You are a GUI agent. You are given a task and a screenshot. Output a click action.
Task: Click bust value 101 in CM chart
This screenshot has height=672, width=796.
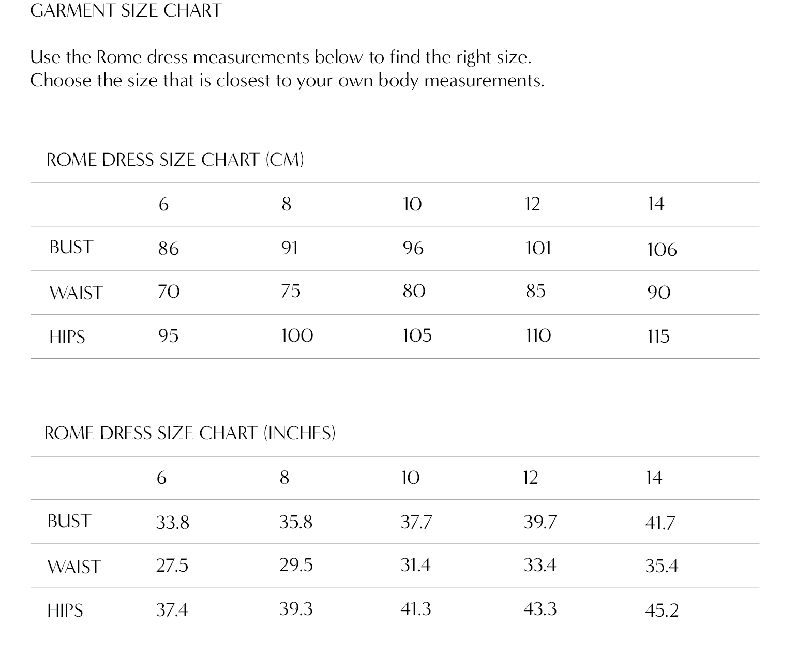click(x=538, y=248)
